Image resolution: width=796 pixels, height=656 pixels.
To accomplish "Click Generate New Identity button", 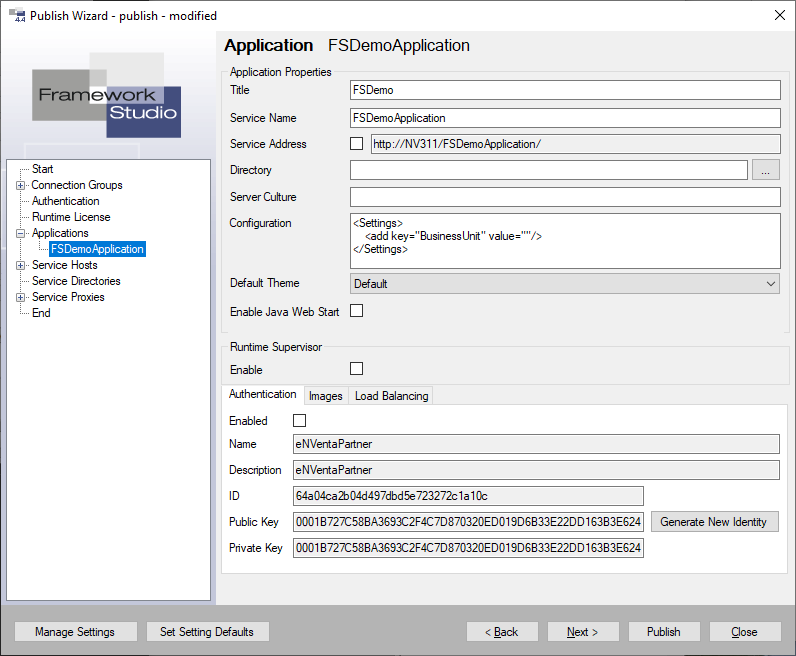I will [714, 521].
